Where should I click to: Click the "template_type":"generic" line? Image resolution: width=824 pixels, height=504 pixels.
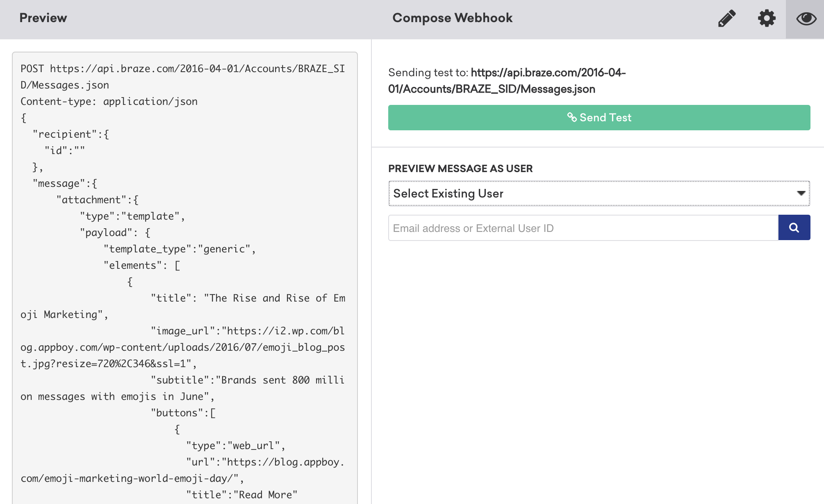pyautogui.click(x=180, y=249)
